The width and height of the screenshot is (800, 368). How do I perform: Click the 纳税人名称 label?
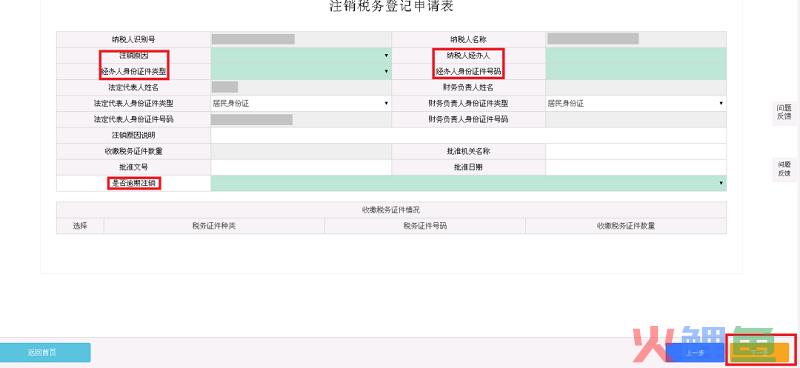click(x=468, y=39)
